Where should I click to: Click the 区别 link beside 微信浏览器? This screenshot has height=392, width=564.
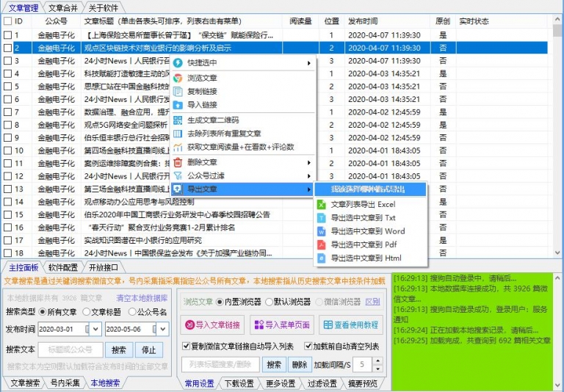pyautogui.click(x=372, y=302)
